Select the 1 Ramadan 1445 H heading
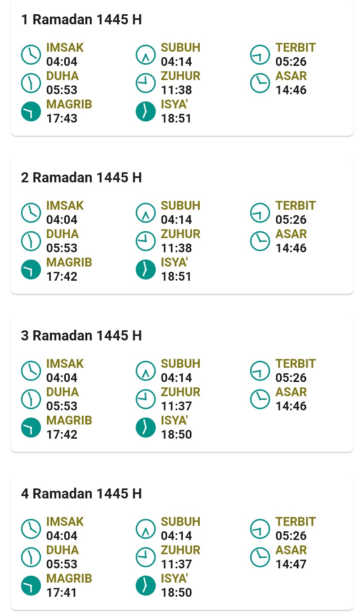The image size is (364, 616). click(x=82, y=19)
